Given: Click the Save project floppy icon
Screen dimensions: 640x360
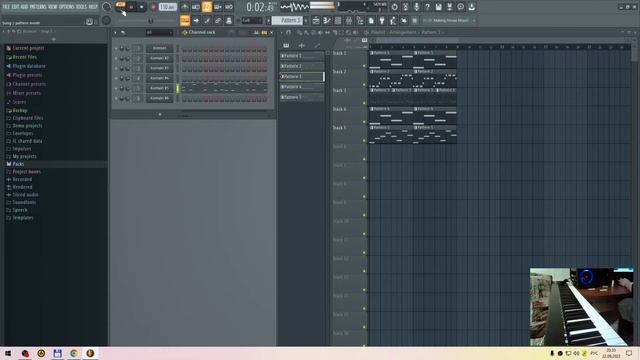Looking at the screenshot, I should pos(438,7).
